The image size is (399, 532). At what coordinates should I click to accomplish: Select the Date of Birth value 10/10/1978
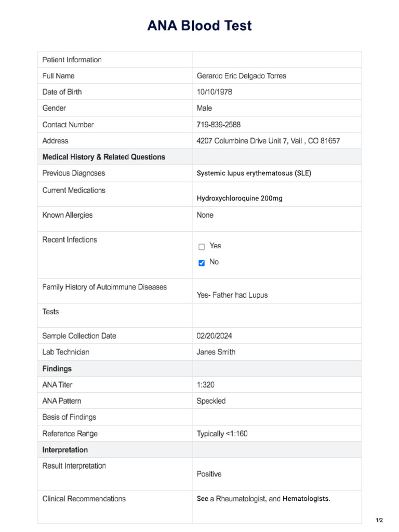pos(214,92)
